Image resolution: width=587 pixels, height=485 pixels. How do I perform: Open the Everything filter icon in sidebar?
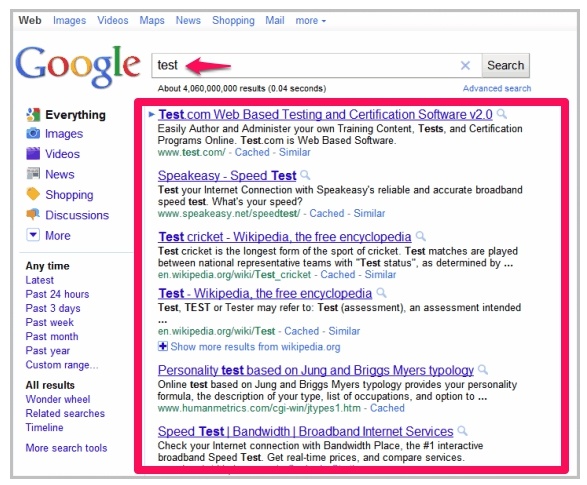click(x=33, y=115)
